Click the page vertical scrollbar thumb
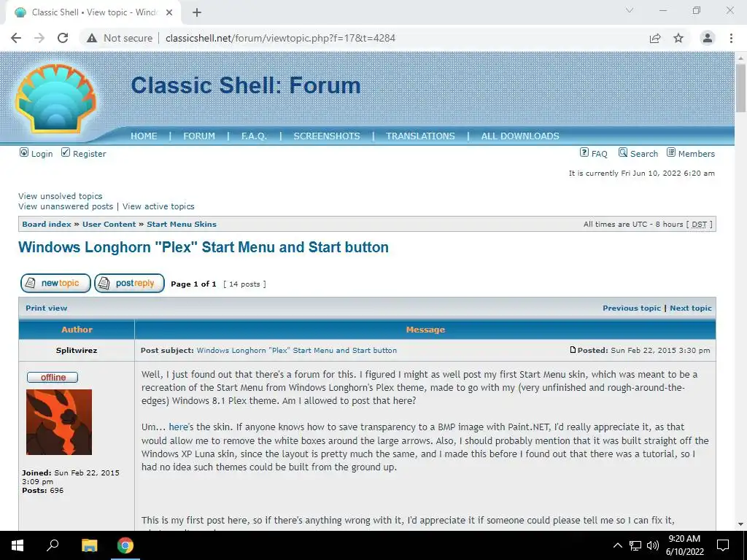The width and height of the screenshot is (747, 560). click(x=740, y=88)
